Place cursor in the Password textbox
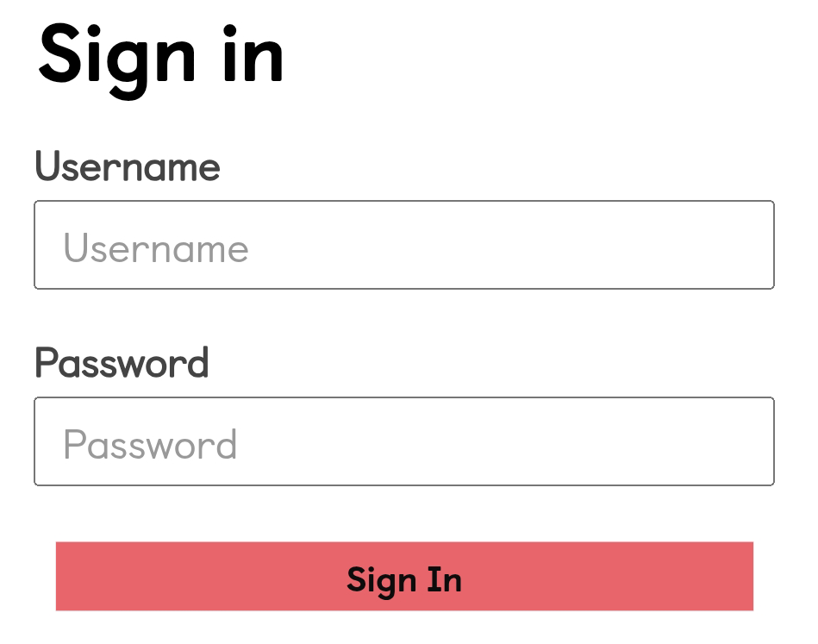 (x=403, y=441)
